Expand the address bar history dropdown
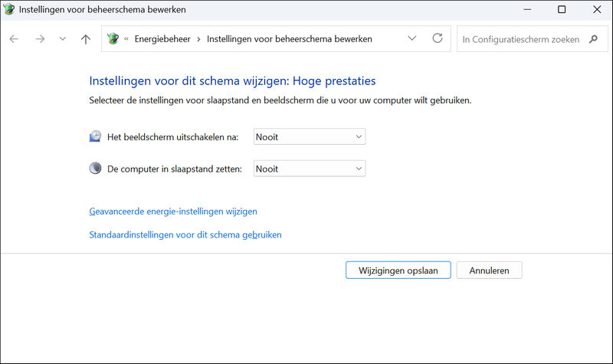 412,39
